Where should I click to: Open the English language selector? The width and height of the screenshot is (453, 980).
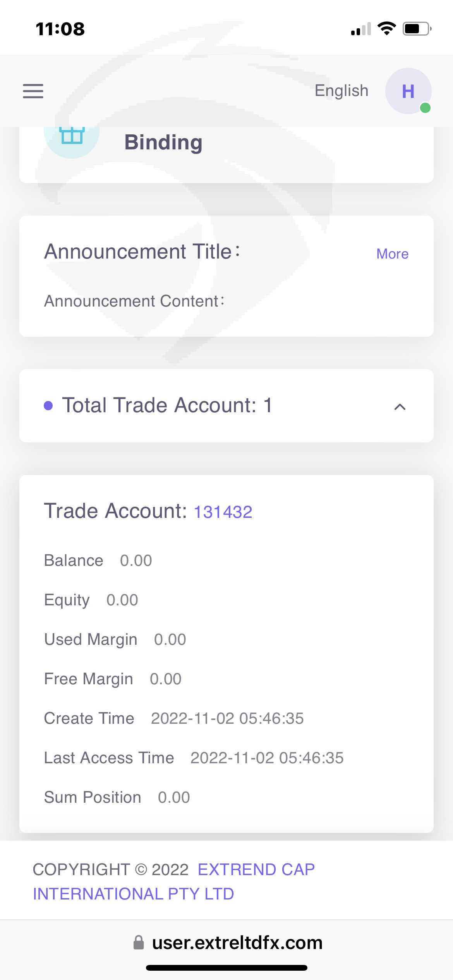point(341,91)
